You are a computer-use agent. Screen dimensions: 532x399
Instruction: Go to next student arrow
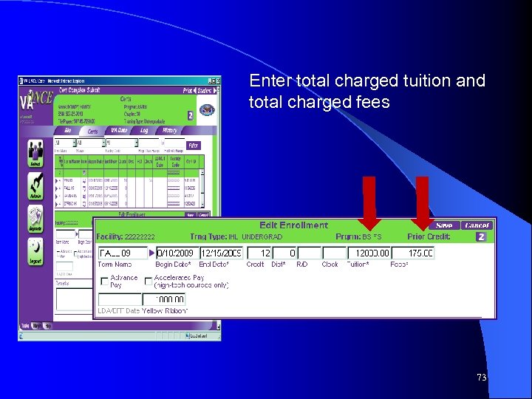tap(215, 91)
